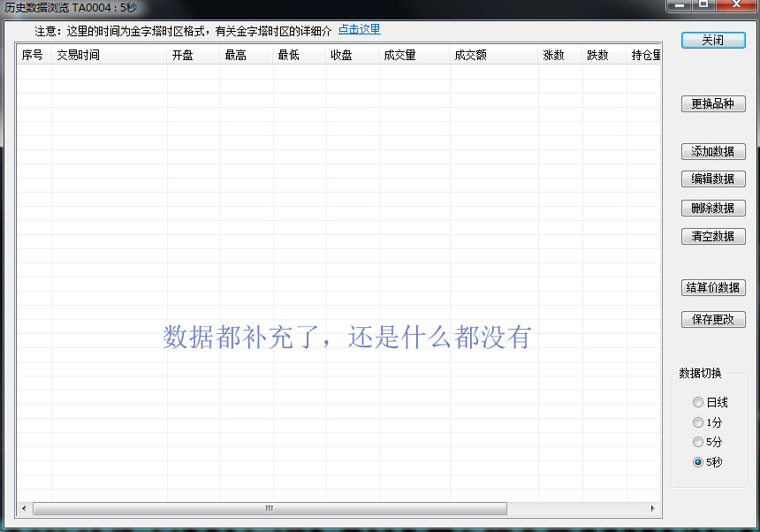Click the horizontal scrollbar left arrow
This screenshot has width=760, height=532.
click(24, 508)
